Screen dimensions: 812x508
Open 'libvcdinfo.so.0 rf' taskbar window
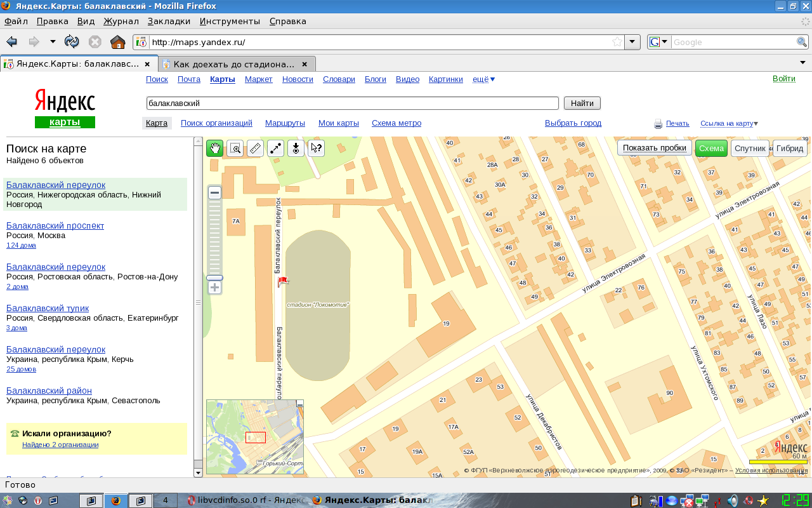point(247,500)
